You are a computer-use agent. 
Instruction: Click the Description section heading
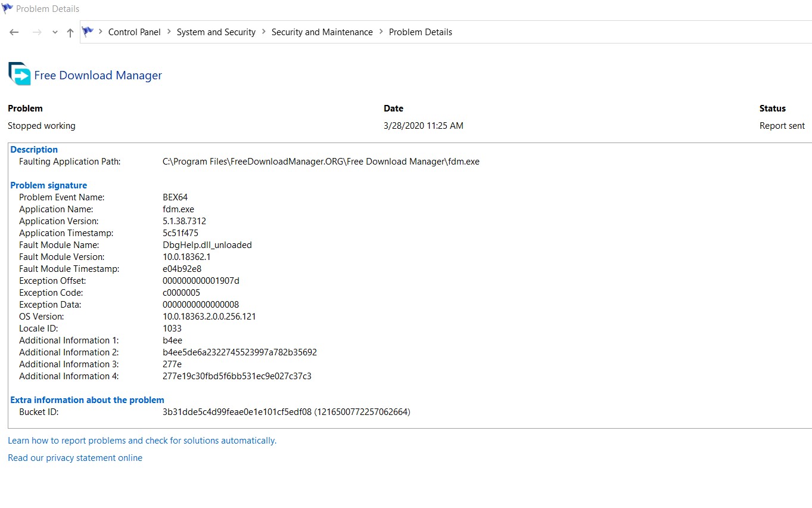click(x=34, y=150)
